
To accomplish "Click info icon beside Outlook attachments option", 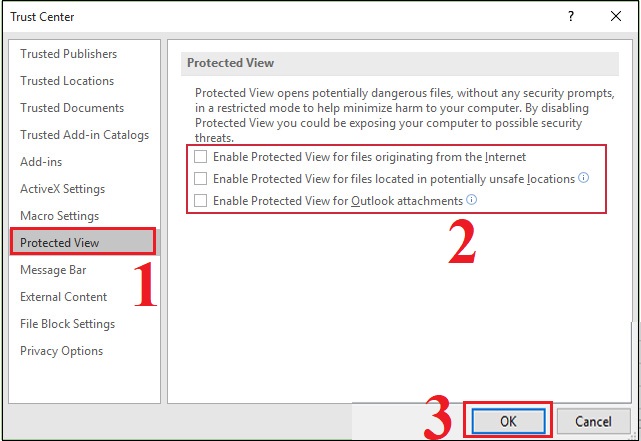I will pos(472,200).
